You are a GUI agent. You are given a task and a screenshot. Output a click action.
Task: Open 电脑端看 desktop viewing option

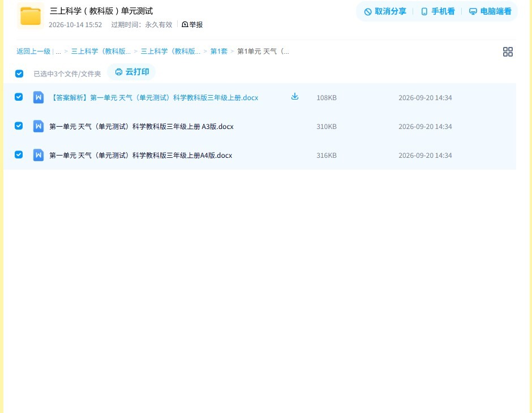click(x=490, y=11)
